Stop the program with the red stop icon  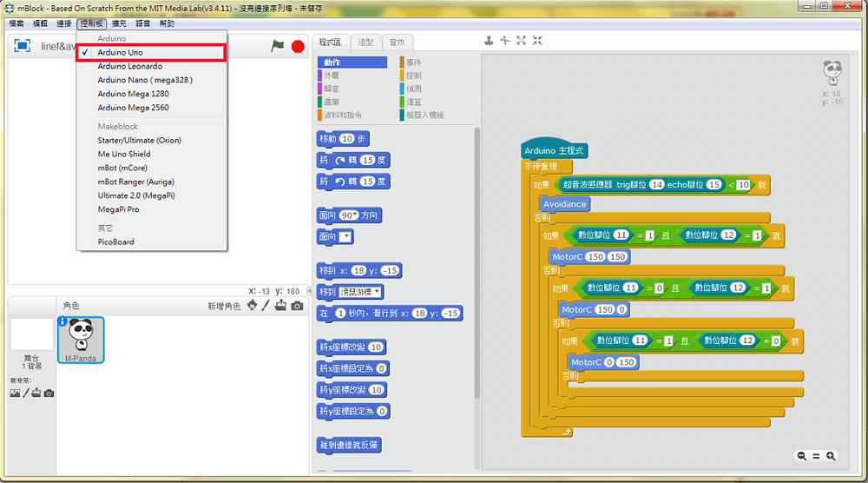[x=298, y=47]
